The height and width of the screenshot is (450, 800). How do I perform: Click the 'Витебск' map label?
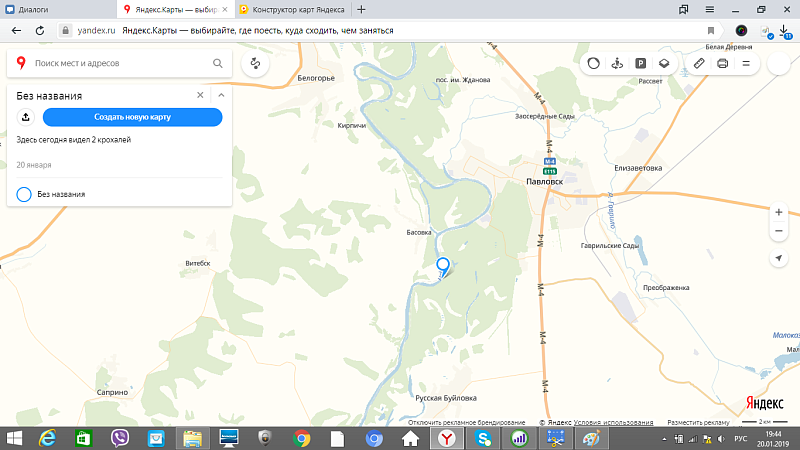198,263
